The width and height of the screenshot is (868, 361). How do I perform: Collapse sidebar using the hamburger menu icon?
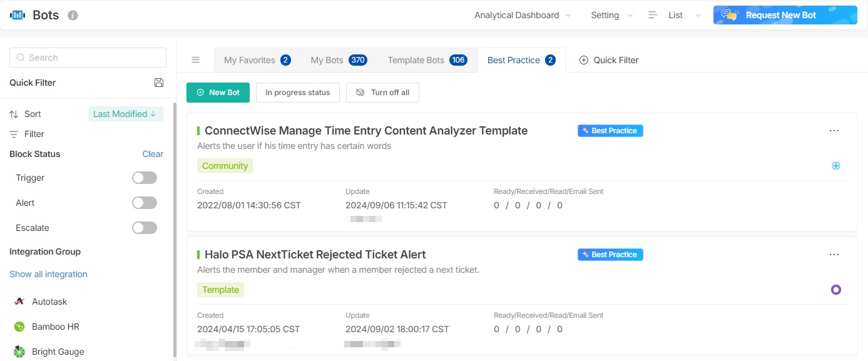[195, 60]
